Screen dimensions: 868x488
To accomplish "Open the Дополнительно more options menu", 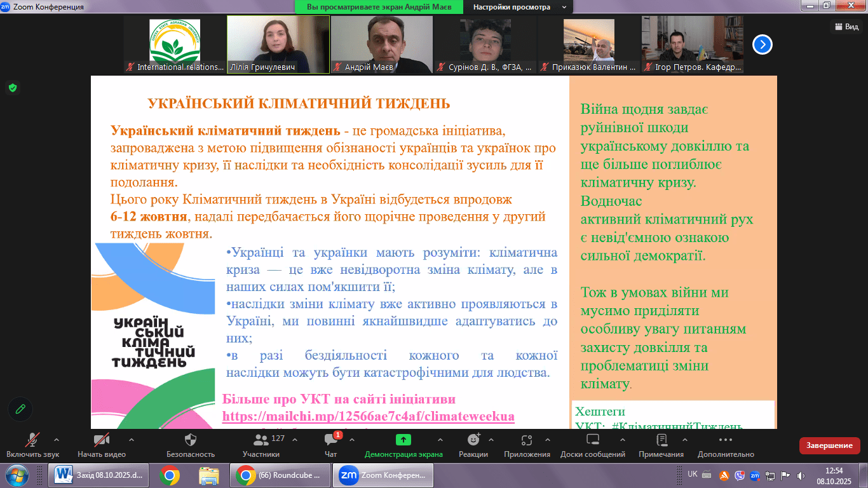I will click(x=726, y=440).
